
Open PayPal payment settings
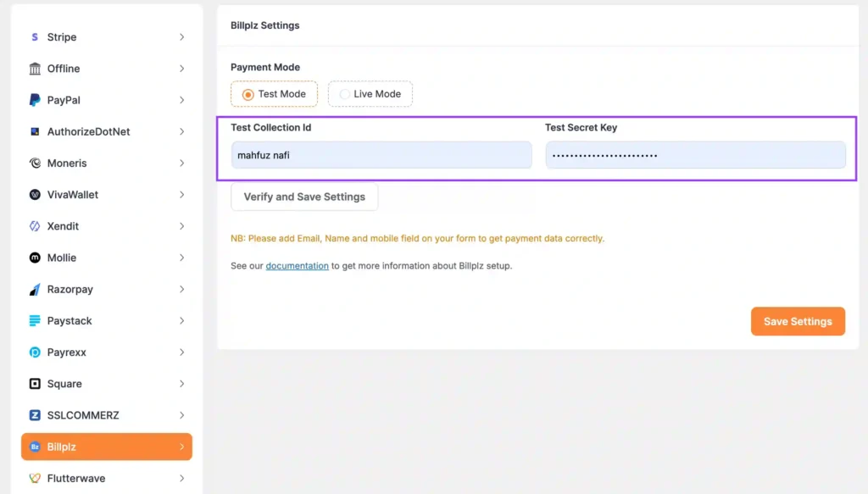pyautogui.click(x=107, y=100)
